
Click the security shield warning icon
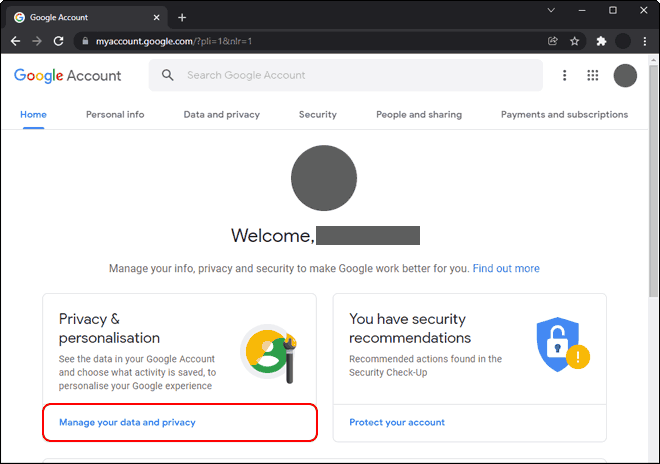pos(560,345)
